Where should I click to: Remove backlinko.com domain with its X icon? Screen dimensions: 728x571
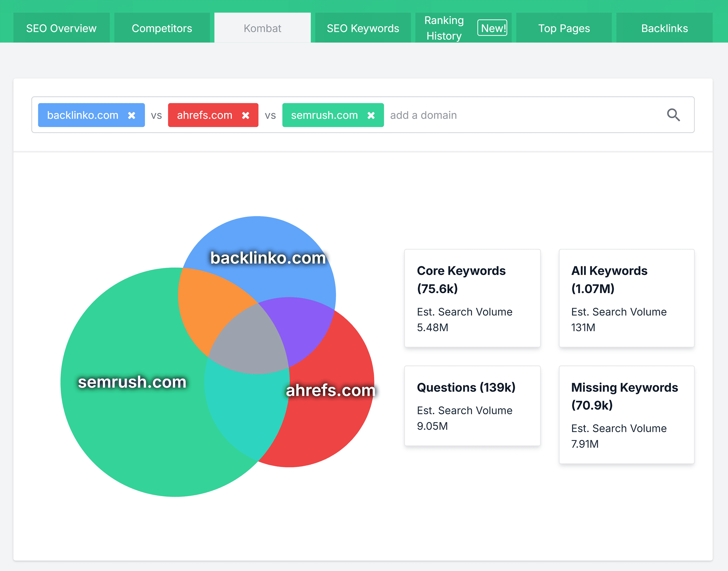tap(132, 115)
